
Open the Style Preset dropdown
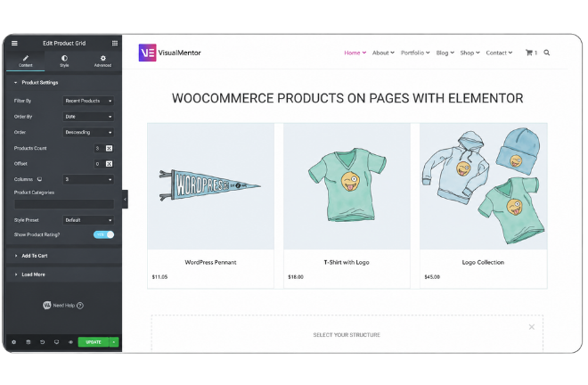point(88,220)
